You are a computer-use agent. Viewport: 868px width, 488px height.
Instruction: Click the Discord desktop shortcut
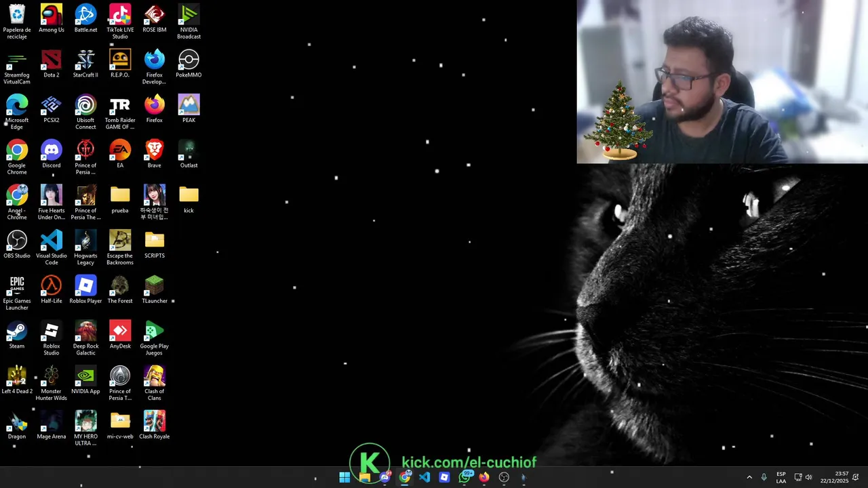point(52,154)
